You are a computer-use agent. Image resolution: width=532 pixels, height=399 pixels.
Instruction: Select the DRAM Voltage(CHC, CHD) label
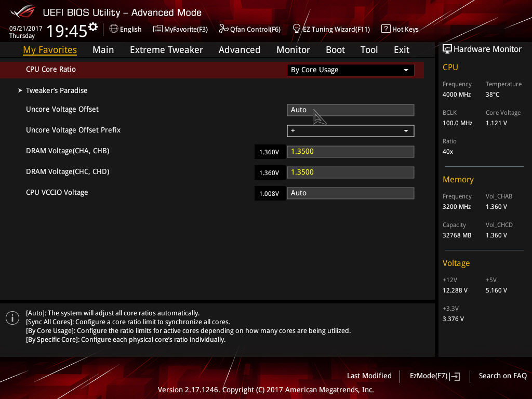68,171
